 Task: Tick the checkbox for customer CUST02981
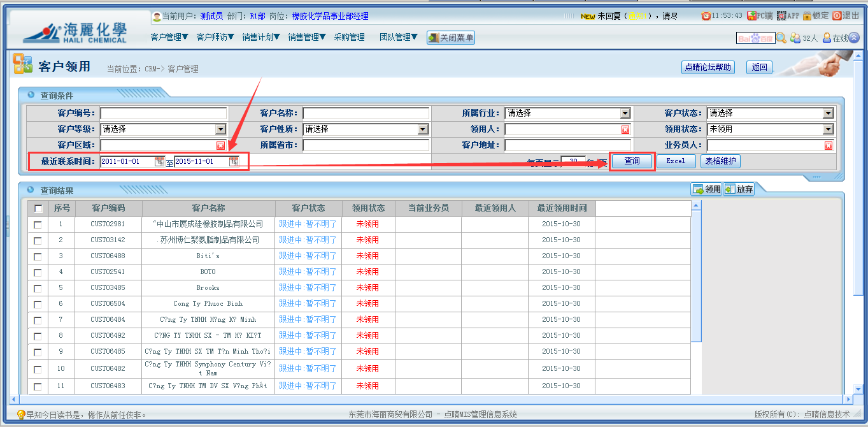point(38,224)
